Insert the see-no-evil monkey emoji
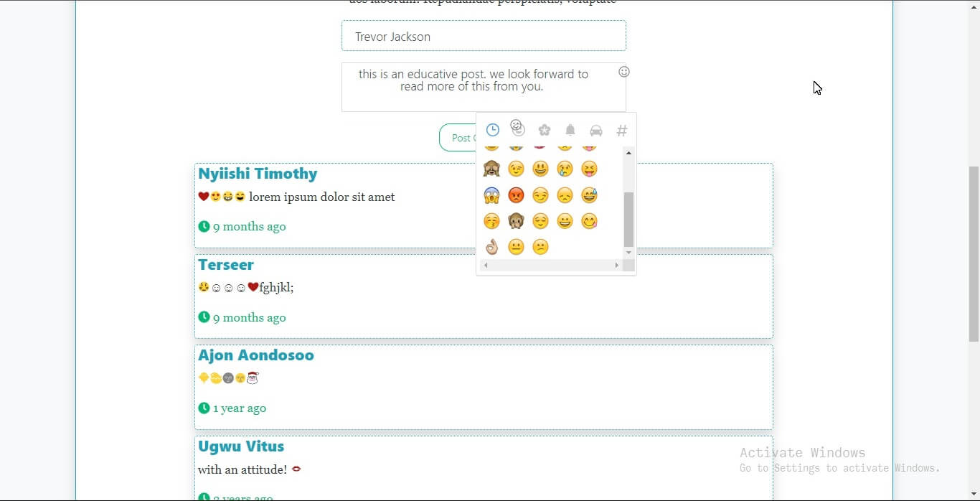Screen dimensions: 980x501 [x=491, y=169]
